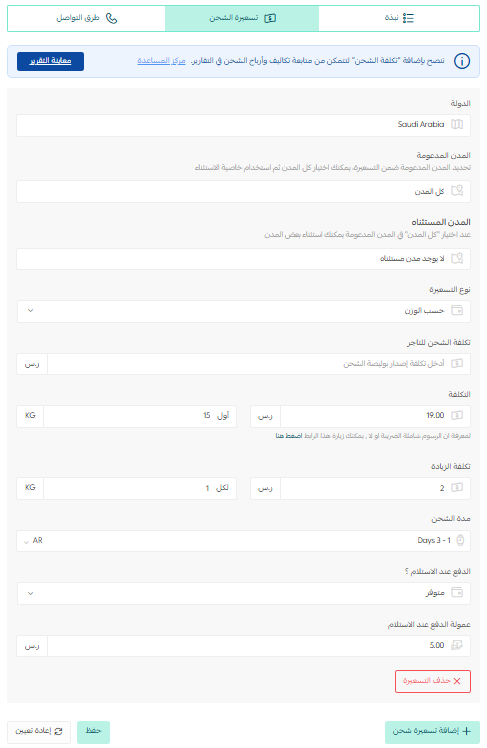
Task: Click إضافة تسعيرة شحن button
Action: click(432, 732)
